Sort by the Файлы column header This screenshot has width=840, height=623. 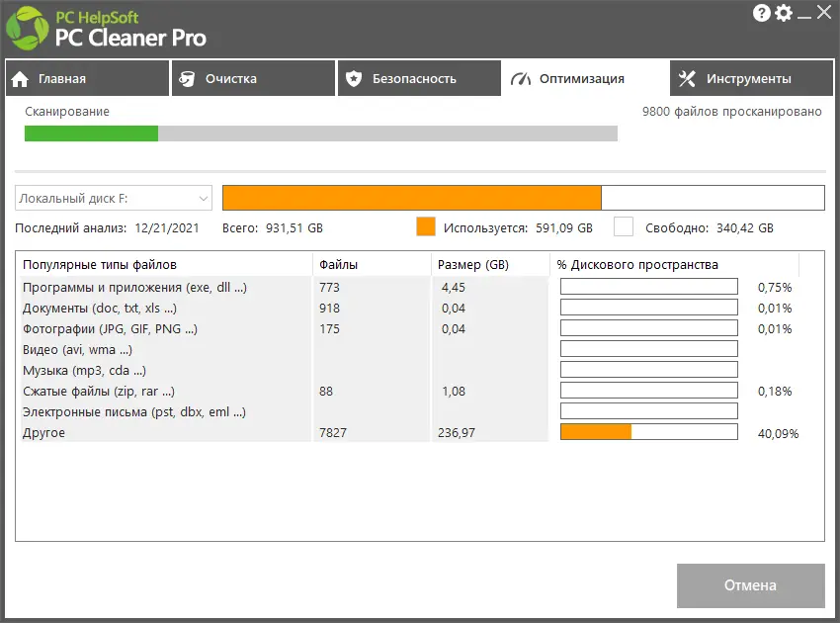coord(372,264)
